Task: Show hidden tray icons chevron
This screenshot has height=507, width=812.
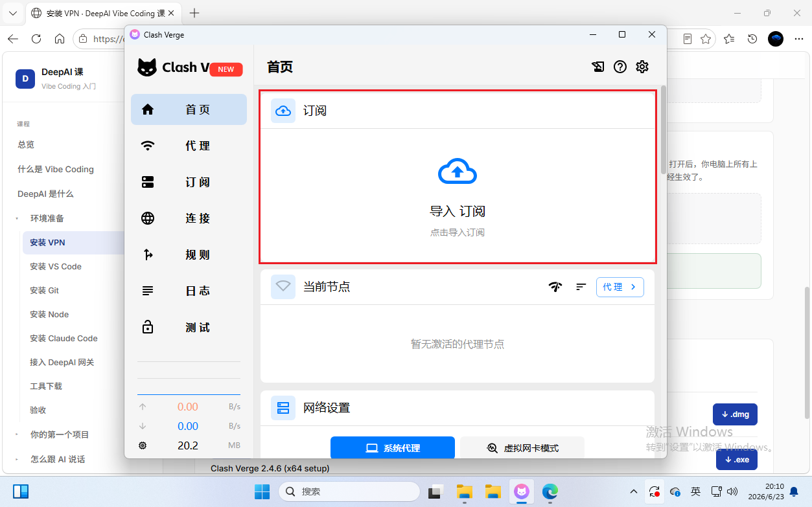Action: 634,491
